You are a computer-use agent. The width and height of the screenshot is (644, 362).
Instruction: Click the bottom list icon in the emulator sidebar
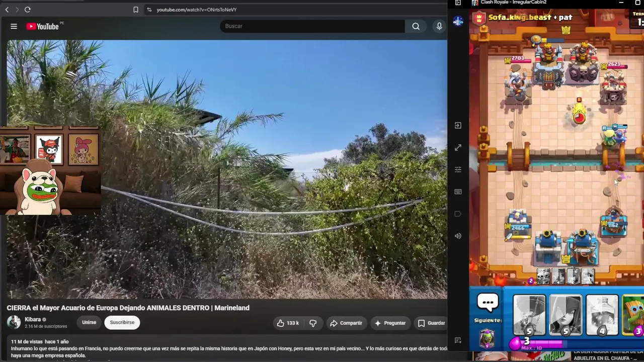point(458,340)
